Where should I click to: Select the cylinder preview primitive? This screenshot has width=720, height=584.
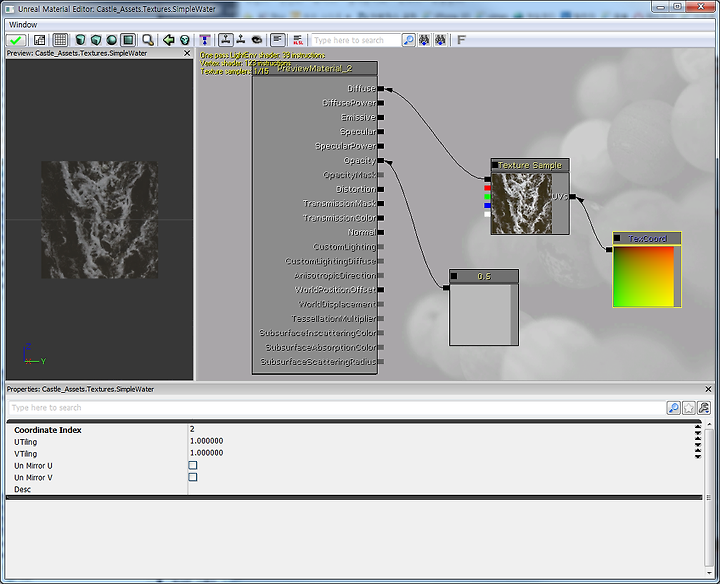[80, 40]
